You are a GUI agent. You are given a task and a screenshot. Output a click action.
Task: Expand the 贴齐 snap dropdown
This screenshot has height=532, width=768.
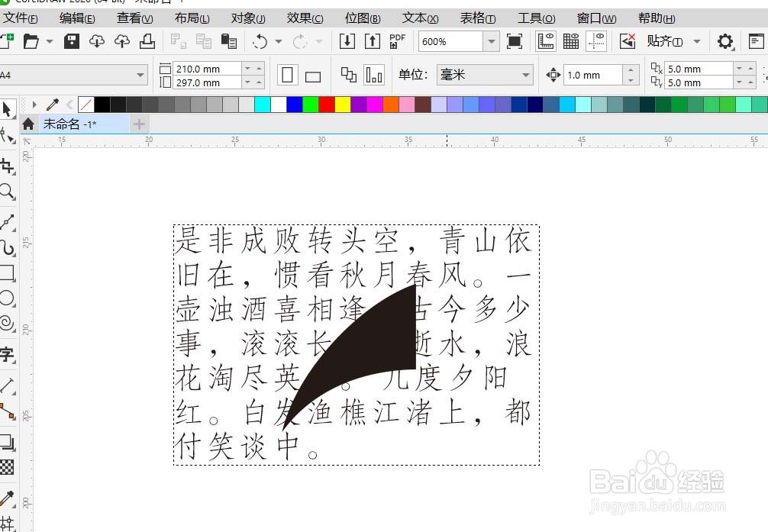tap(697, 42)
